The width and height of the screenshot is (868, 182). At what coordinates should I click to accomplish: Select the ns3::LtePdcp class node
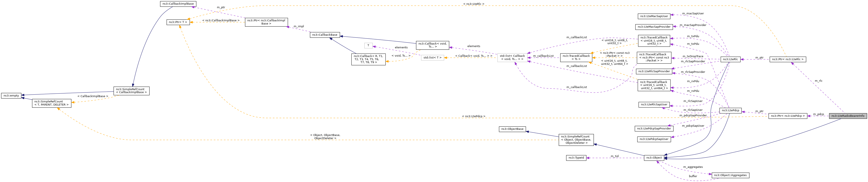click(x=731, y=110)
